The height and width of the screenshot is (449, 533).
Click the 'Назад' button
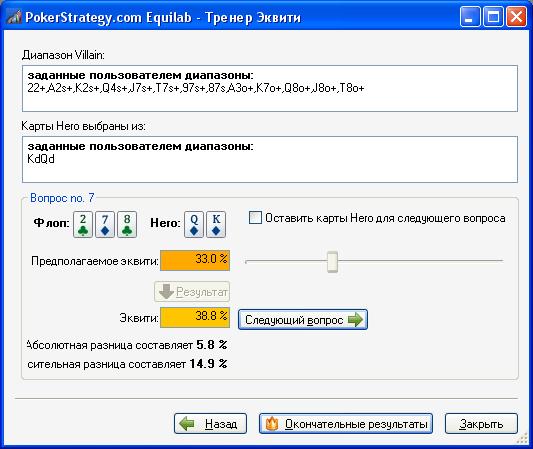pyautogui.click(x=210, y=424)
